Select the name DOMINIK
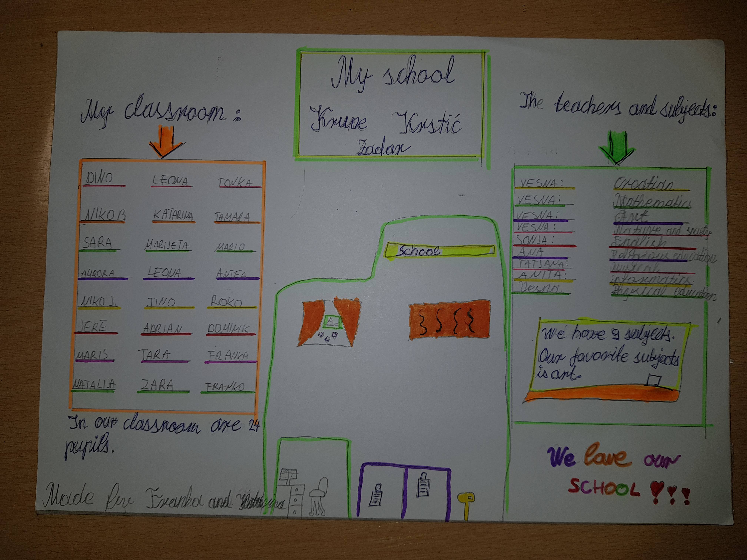 tap(228, 329)
